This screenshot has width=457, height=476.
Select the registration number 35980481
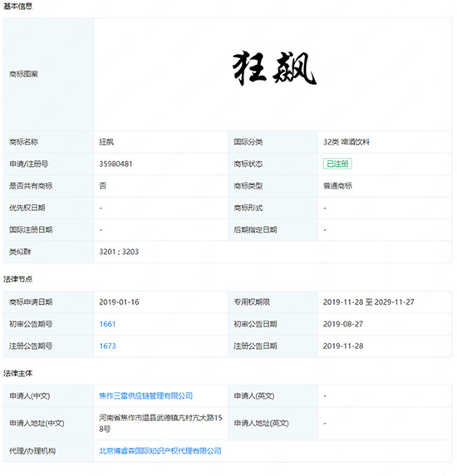pos(115,164)
